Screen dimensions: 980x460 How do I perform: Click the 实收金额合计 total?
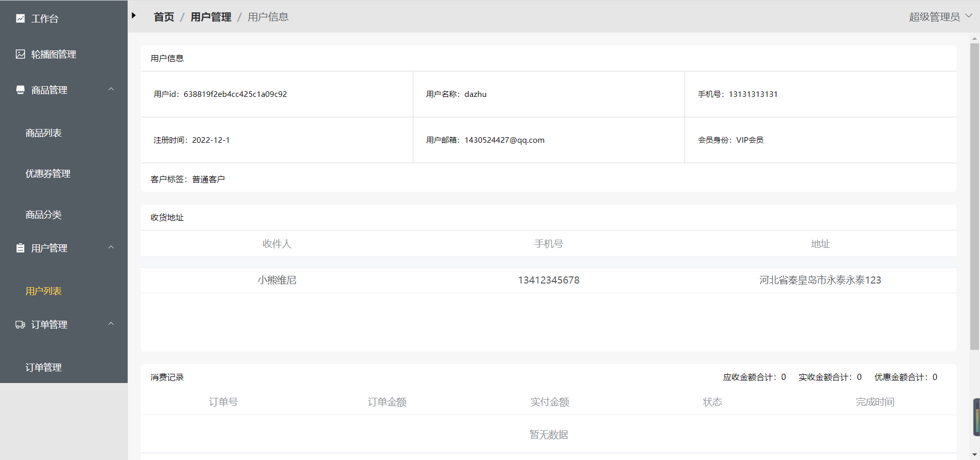(x=830, y=377)
